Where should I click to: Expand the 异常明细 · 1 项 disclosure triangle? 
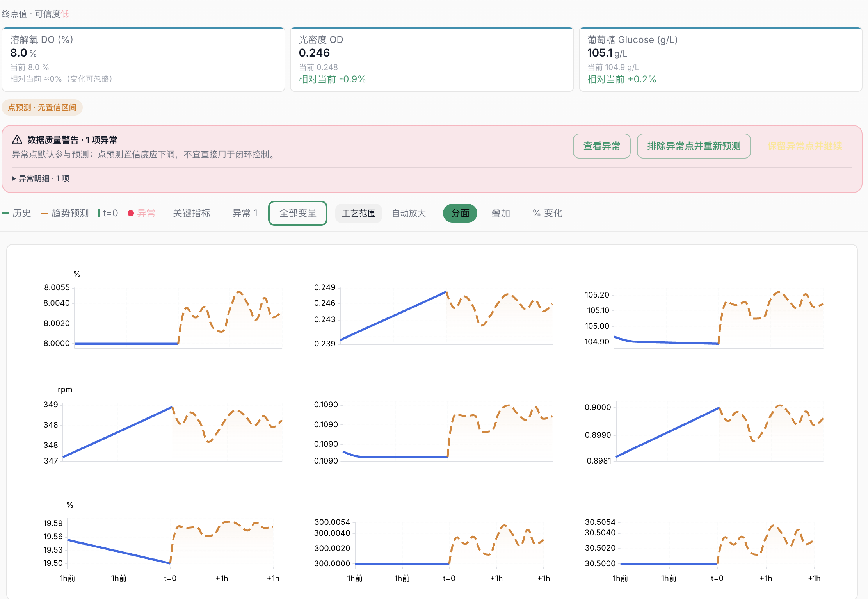pos(14,178)
